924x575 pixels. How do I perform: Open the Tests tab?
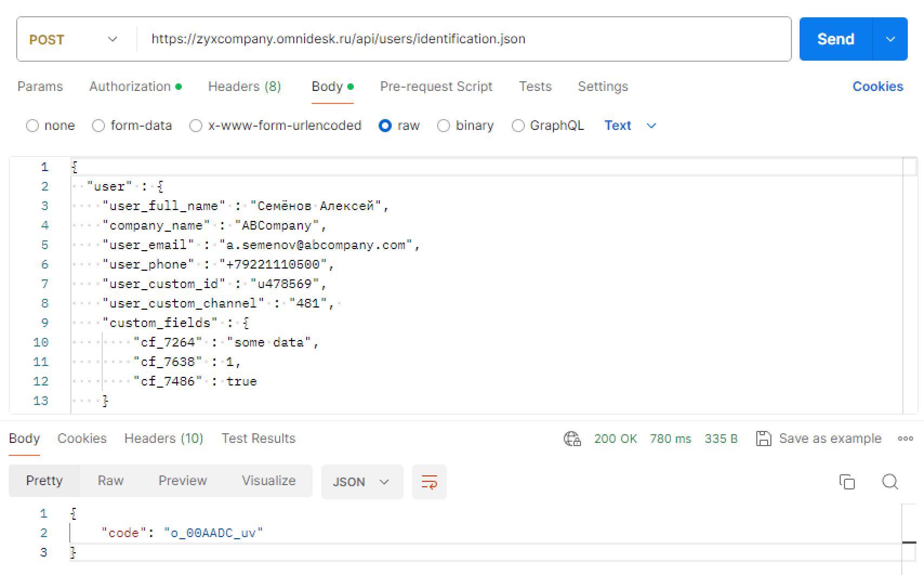pos(535,87)
